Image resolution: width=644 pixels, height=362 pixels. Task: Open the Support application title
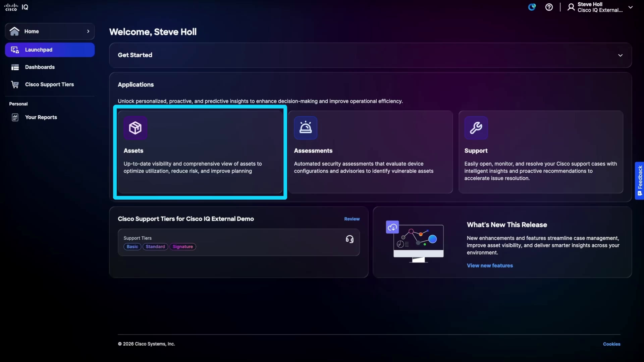point(476,151)
